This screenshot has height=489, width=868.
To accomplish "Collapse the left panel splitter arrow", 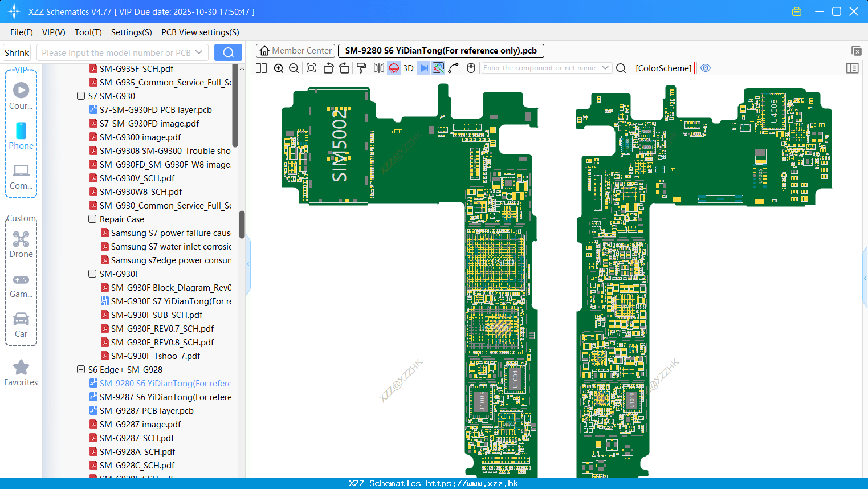I will tap(248, 264).
